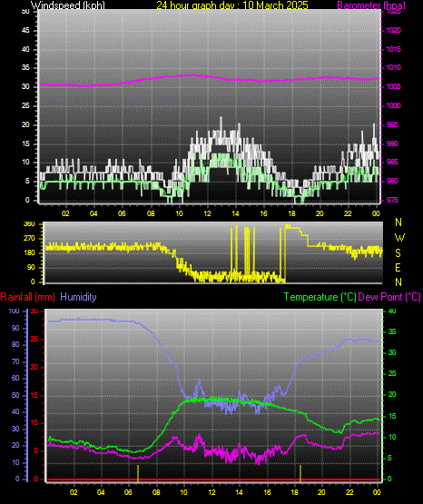Click the 45 windspeed axis value
The height and width of the screenshot is (504, 423).
point(25,31)
